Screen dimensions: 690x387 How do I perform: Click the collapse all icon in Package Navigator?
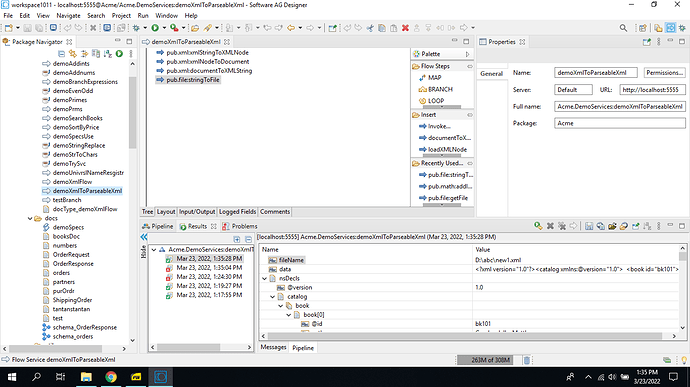[x=62, y=54]
